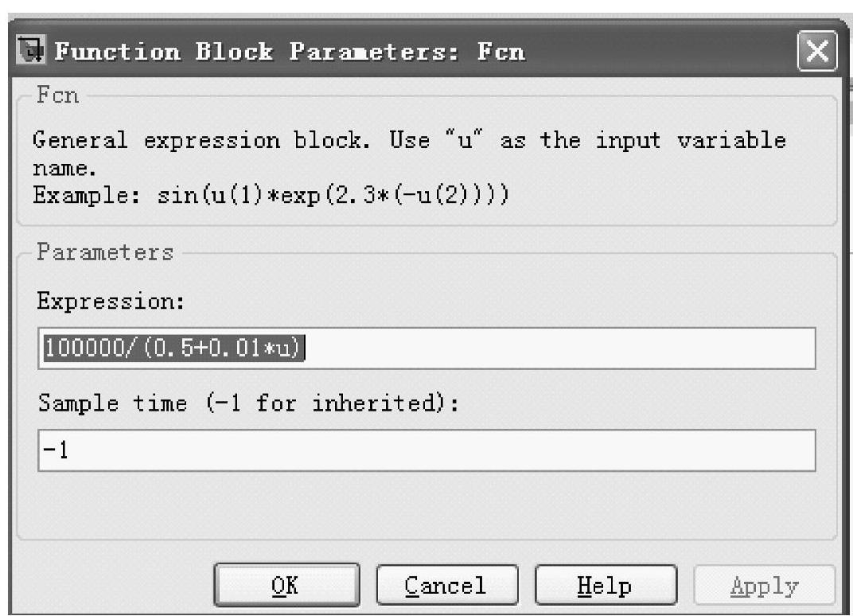Click the block icon in the title bar
The width and height of the screenshot is (853, 616).
[x=31, y=53]
